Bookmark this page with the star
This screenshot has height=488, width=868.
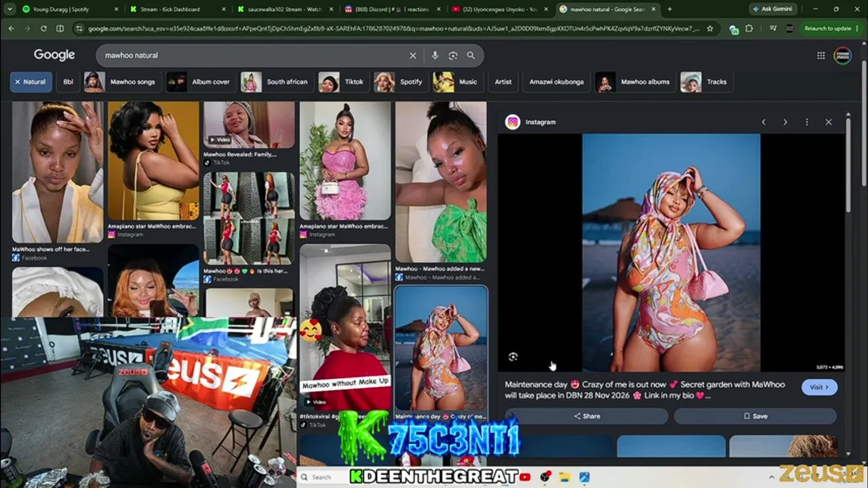coord(710,28)
